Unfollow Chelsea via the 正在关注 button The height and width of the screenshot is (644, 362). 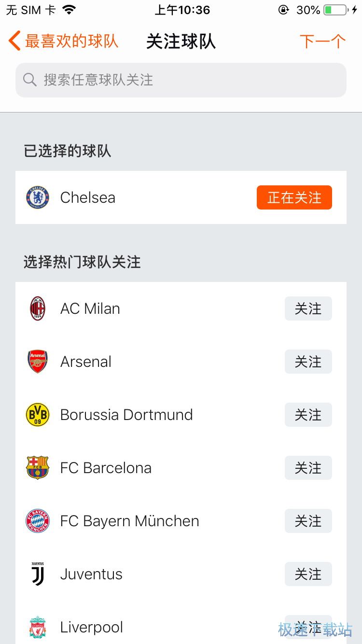click(x=294, y=197)
